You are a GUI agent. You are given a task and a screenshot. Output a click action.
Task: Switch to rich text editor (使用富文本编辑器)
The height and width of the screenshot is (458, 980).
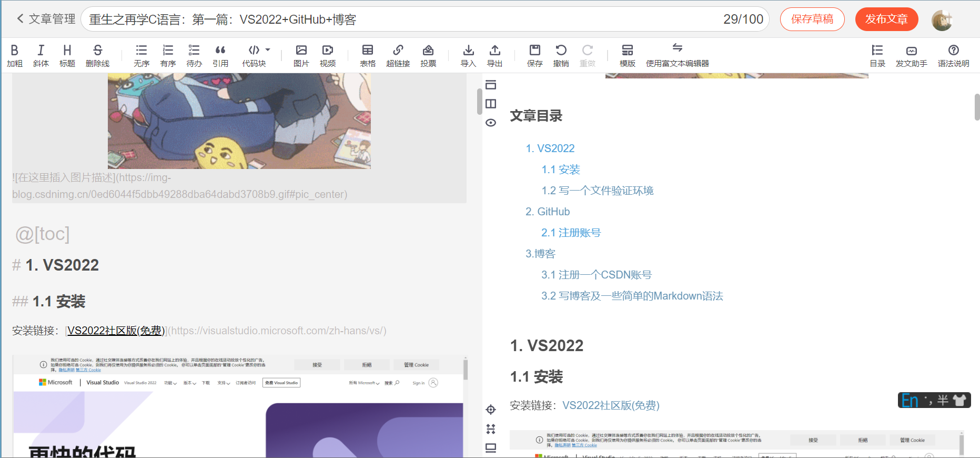pos(678,56)
